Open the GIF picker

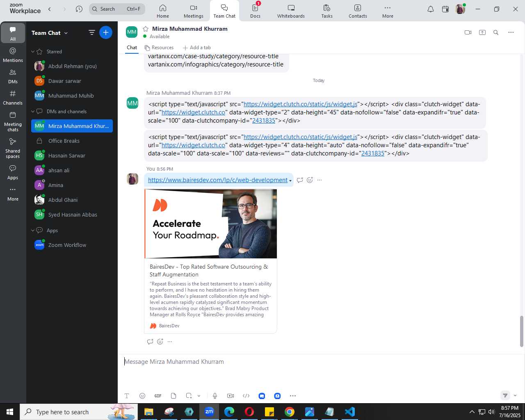click(158, 396)
